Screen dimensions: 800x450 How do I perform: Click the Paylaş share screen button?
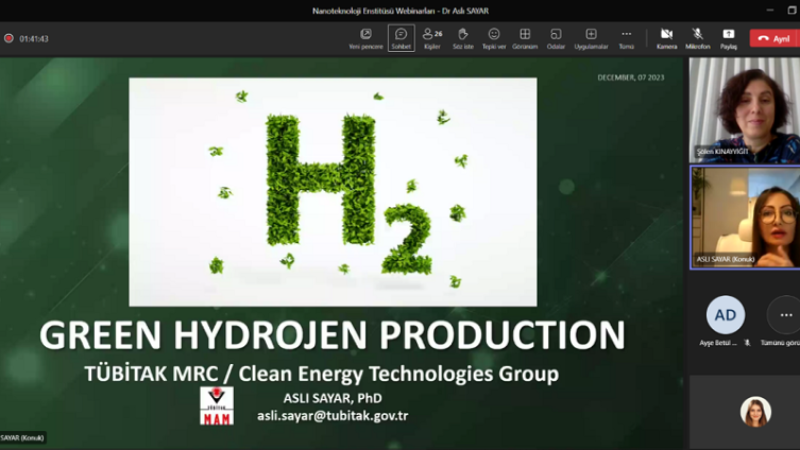tap(729, 39)
